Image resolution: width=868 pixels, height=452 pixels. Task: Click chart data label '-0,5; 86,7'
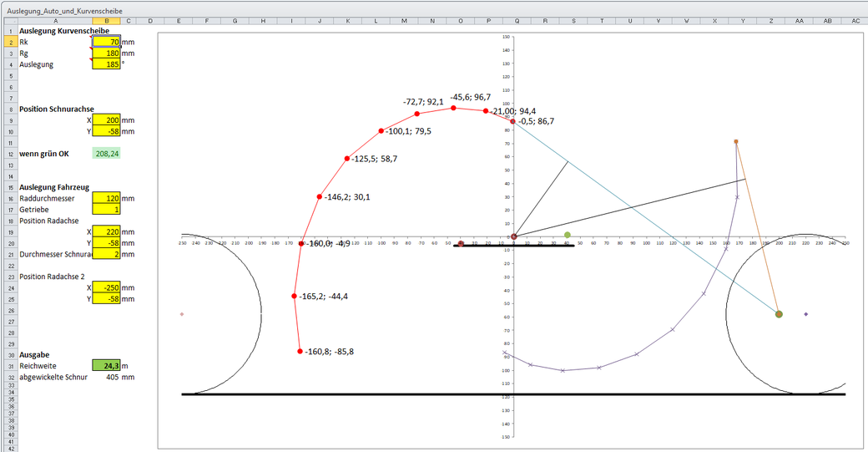coord(536,121)
